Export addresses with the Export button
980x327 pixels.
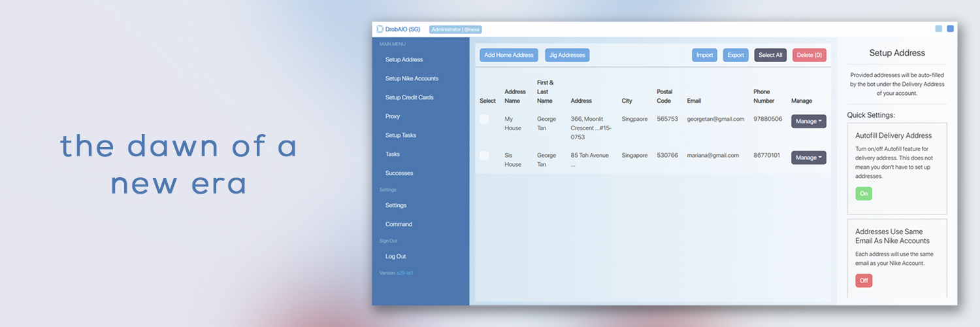point(736,55)
